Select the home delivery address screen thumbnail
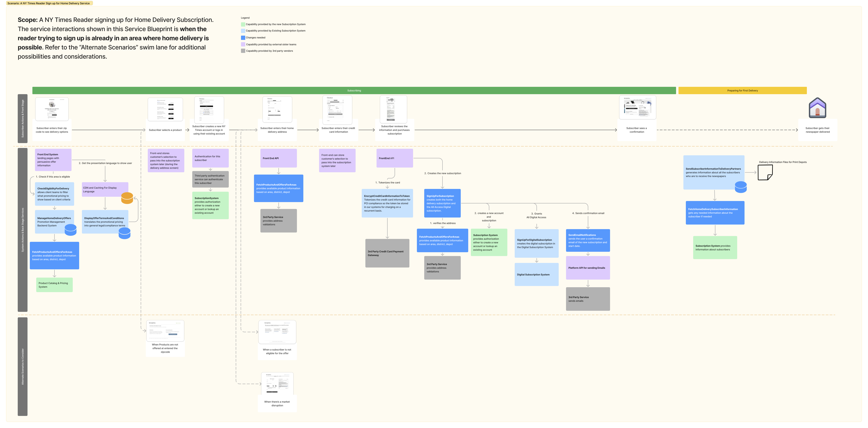 coord(277,110)
